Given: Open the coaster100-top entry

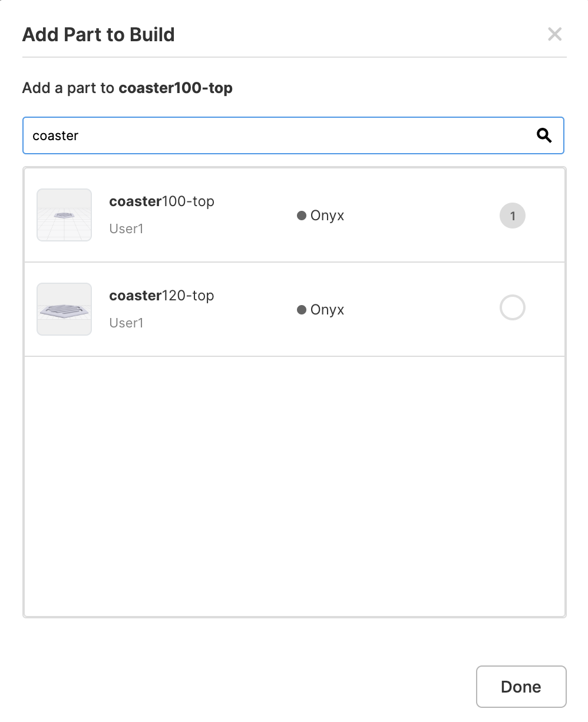Looking at the screenshot, I should click(161, 201).
